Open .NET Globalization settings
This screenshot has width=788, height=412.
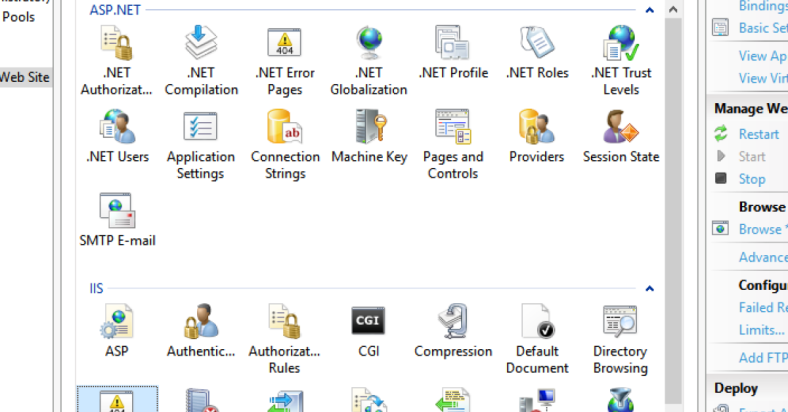[369, 60]
